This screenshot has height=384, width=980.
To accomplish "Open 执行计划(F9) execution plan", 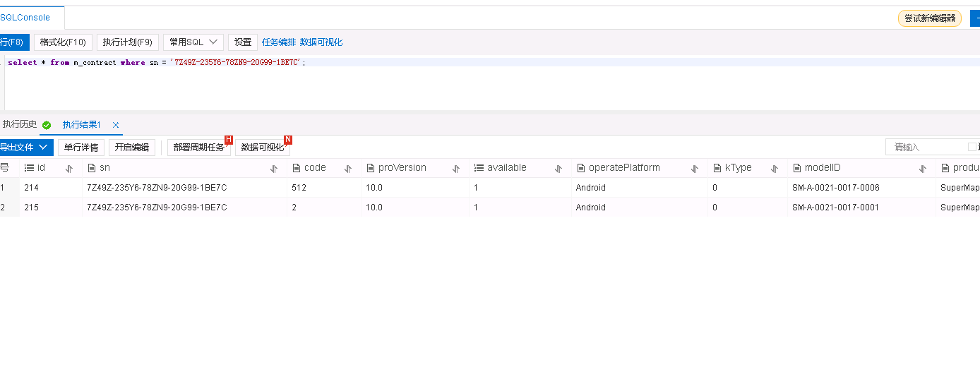I will point(127,42).
